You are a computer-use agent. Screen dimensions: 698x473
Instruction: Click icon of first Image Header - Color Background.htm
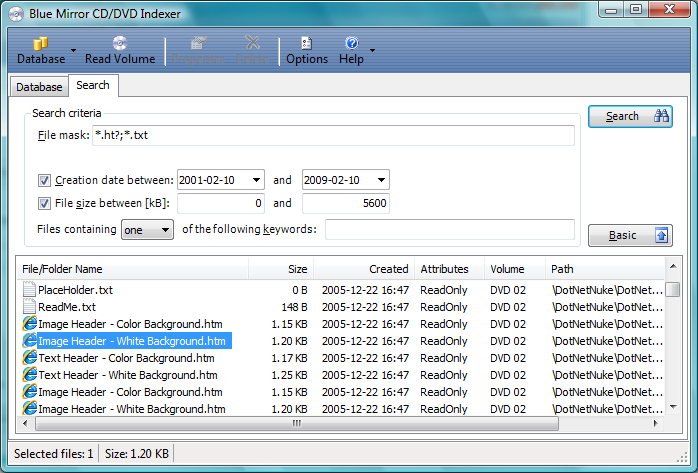[x=29, y=323]
